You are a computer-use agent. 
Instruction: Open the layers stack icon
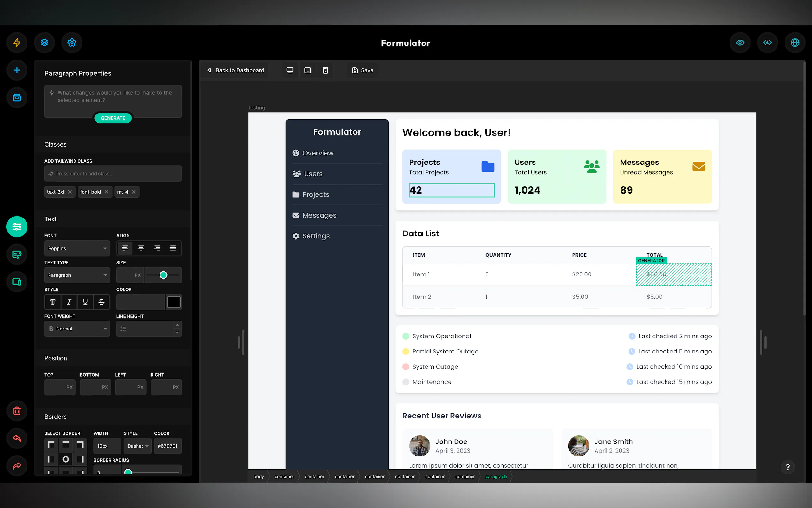[x=44, y=43]
